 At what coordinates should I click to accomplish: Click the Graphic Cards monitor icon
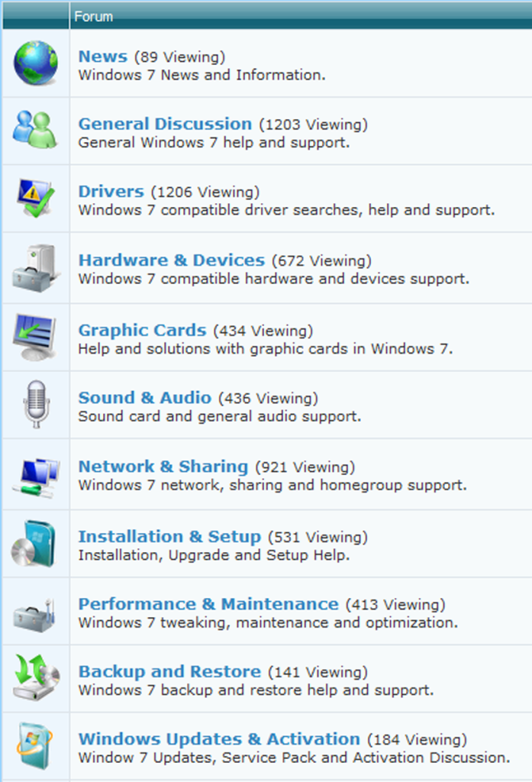tap(35, 336)
